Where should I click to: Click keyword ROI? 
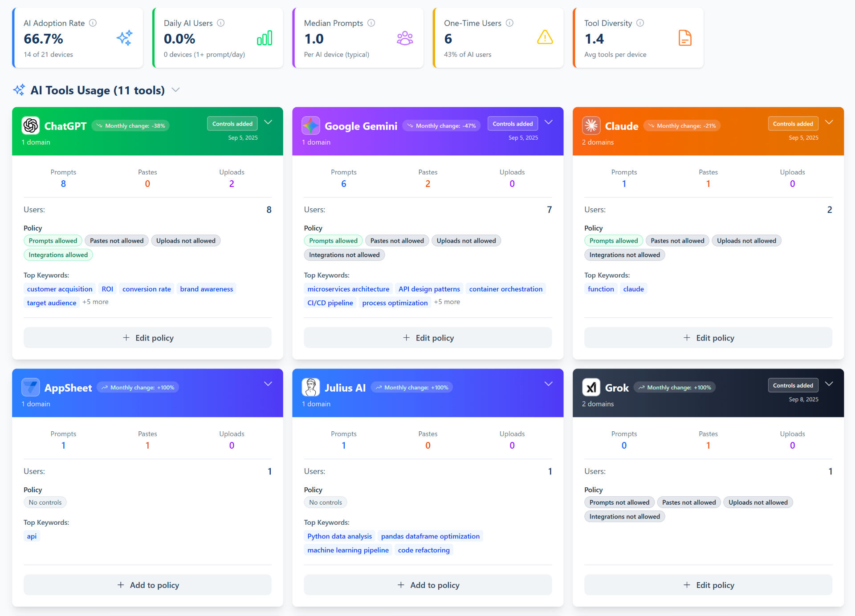point(107,289)
